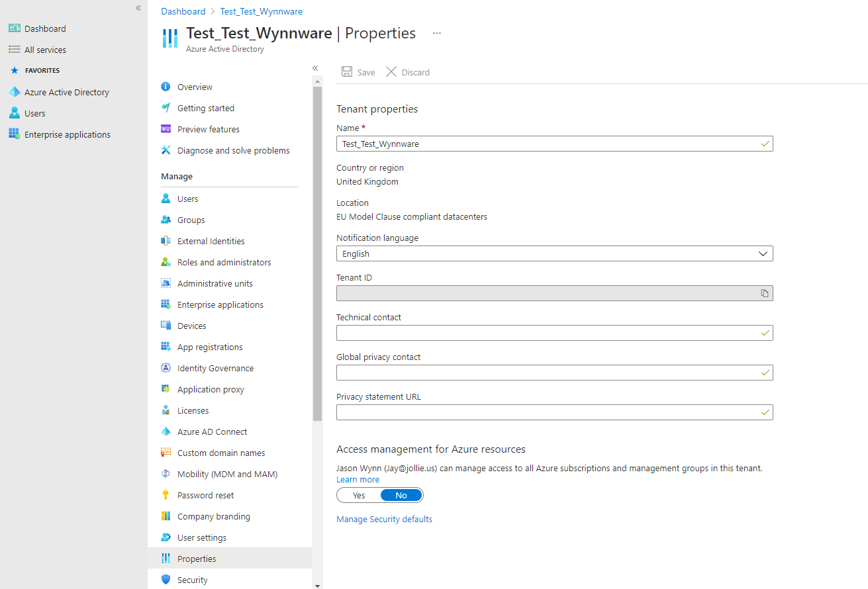The height and width of the screenshot is (589, 868).
Task: Click the Mobility (MDM and MAM) icon
Action: point(166,474)
